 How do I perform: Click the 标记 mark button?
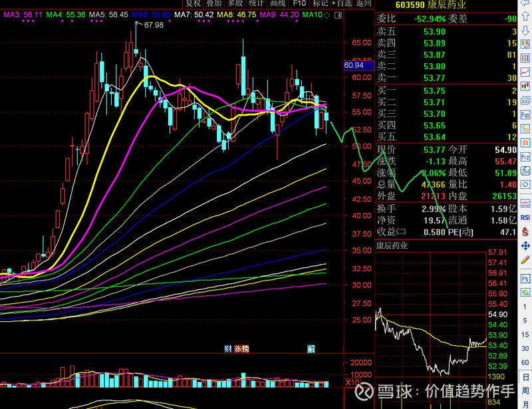[x=321, y=3]
